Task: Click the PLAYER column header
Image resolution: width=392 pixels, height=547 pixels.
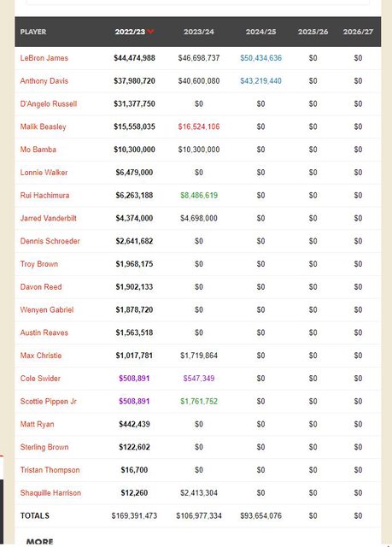Action: (x=33, y=32)
